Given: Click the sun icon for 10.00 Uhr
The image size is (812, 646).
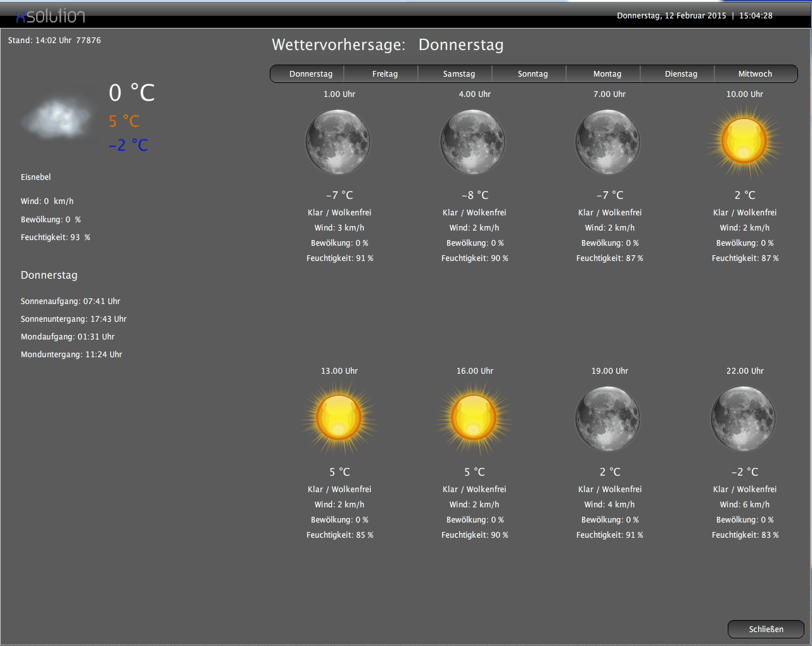Looking at the screenshot, I should [x=744, y=141].
